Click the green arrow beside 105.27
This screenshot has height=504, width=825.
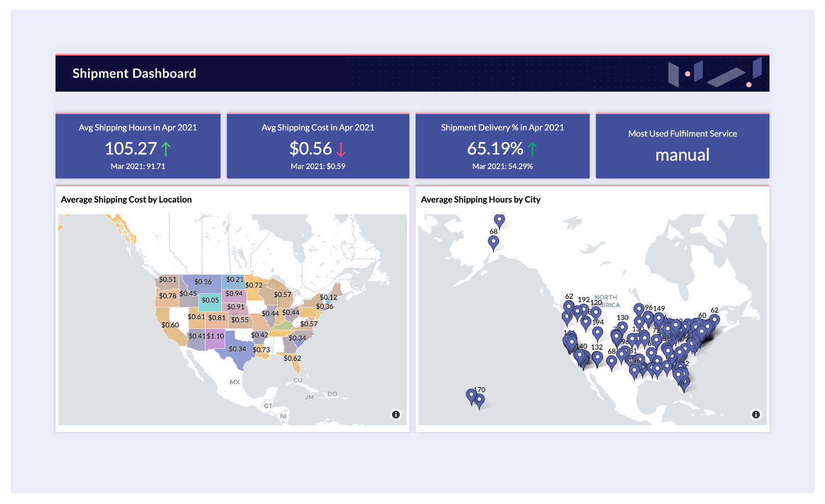point(166,149)
